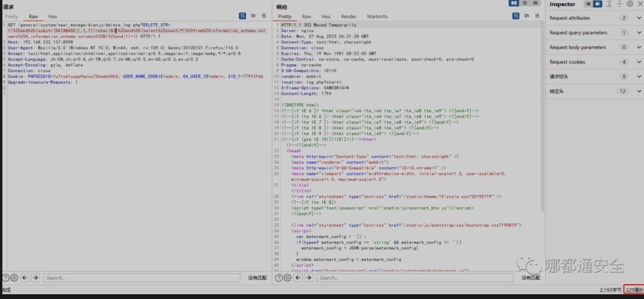Close the Inspector panel
644x299 pixels.
[x=639, y=4]
